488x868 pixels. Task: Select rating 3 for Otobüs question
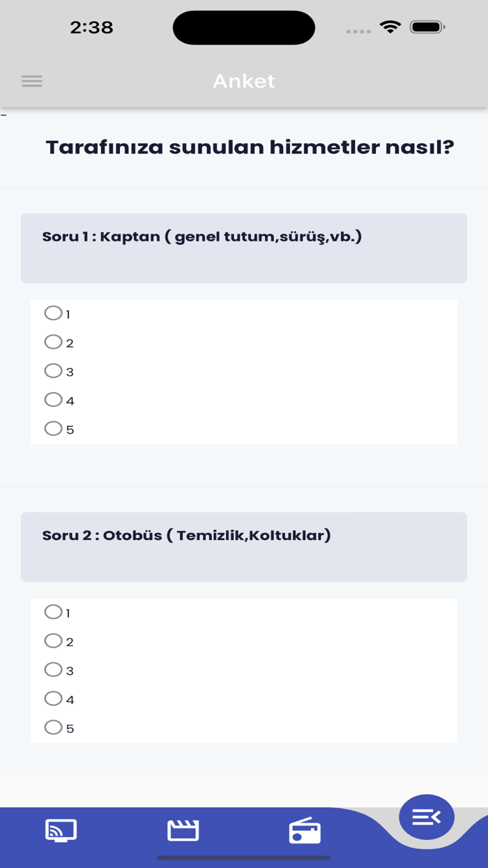point(53,670)
